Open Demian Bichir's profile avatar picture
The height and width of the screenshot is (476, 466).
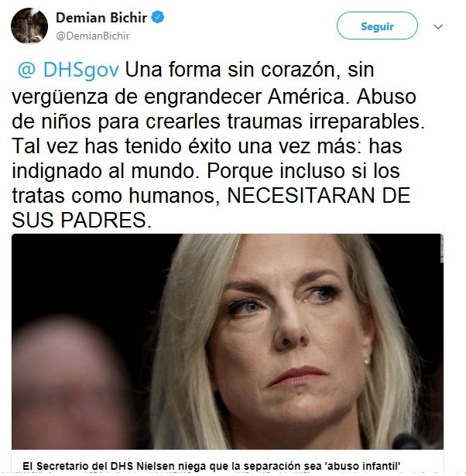click(29, 26)
